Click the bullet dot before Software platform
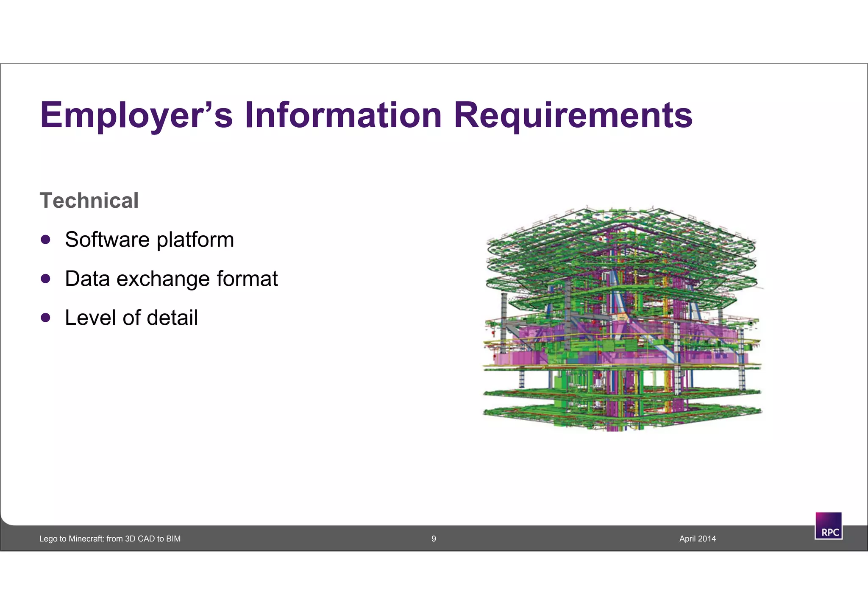868x614 pixels. (x=46, y=240)
